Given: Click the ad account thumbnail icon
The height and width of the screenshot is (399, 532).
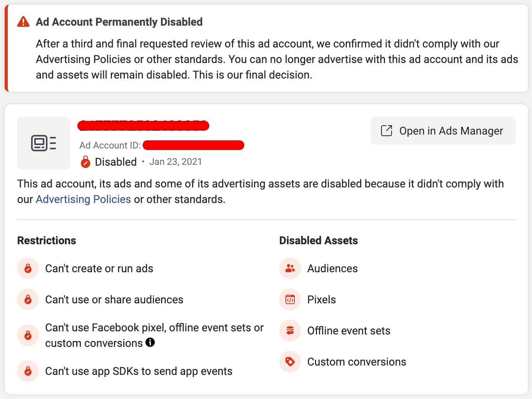Looking at the screenshot, I should (x=44, y=143).
